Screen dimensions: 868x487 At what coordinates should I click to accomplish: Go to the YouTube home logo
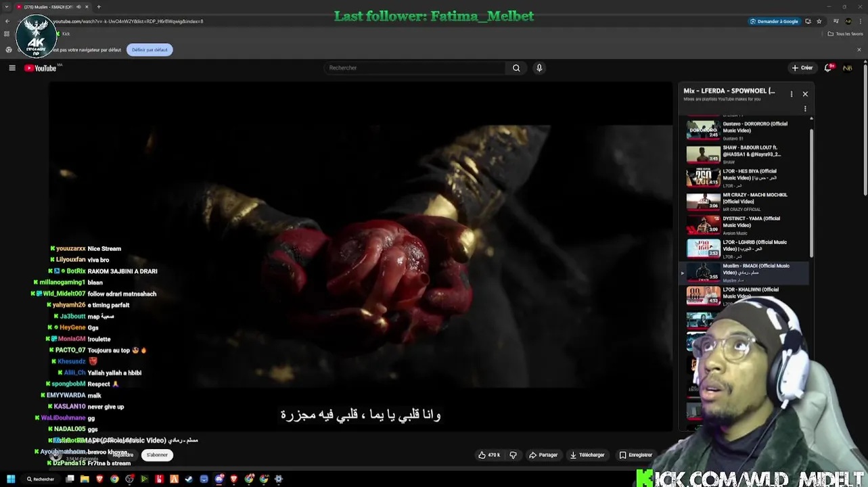pyautogui.click(x=41, y=68)
